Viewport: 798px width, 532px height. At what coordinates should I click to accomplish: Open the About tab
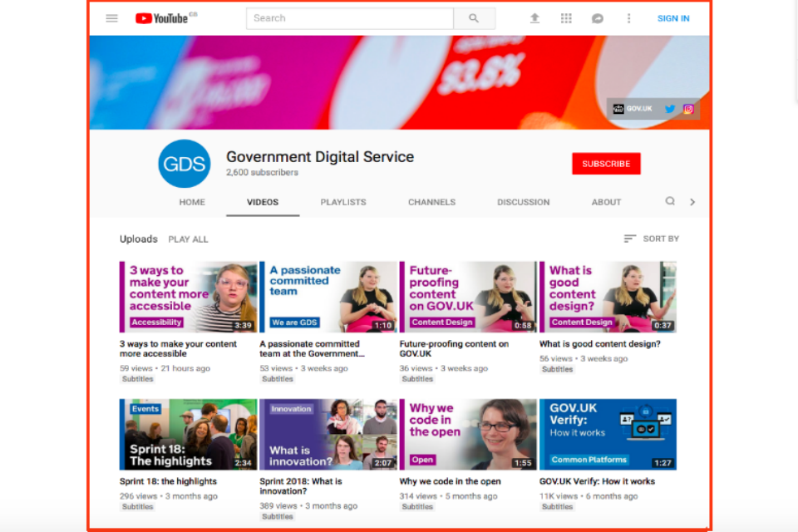[606, 202]
